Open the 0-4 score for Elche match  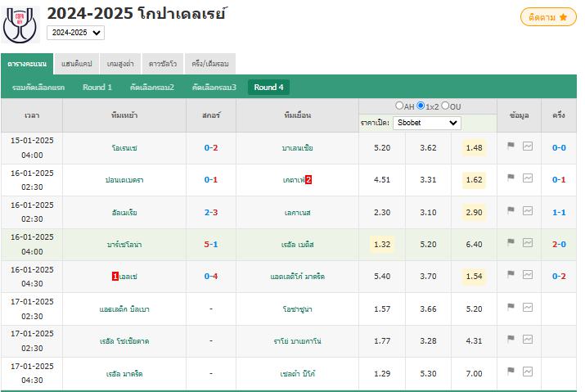(211, 277)
